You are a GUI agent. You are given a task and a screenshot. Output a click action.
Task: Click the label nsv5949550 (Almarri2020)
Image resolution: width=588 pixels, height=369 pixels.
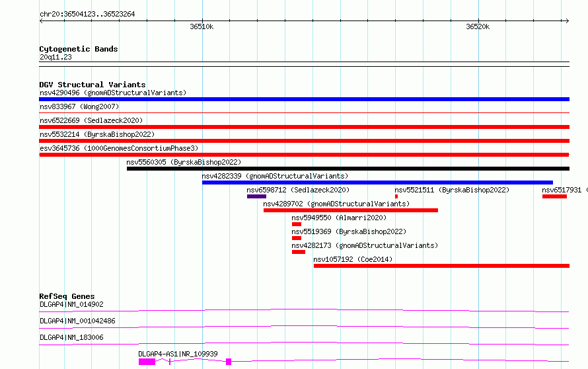point(339,218)
